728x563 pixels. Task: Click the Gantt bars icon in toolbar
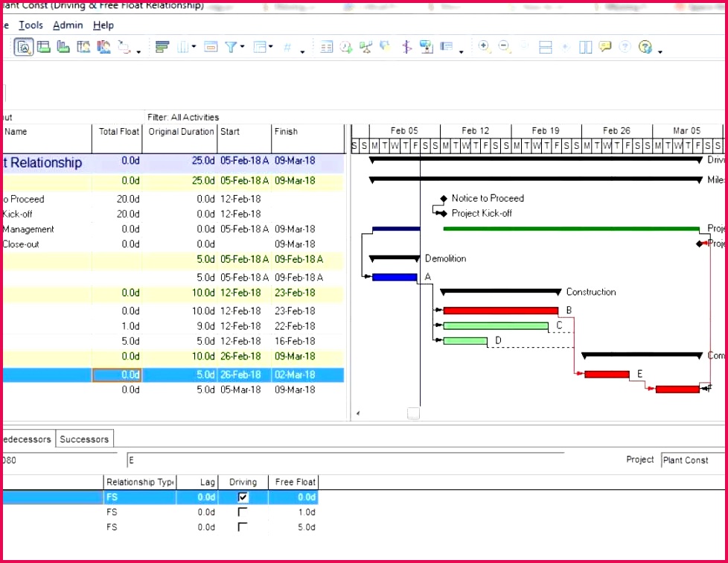162,48
